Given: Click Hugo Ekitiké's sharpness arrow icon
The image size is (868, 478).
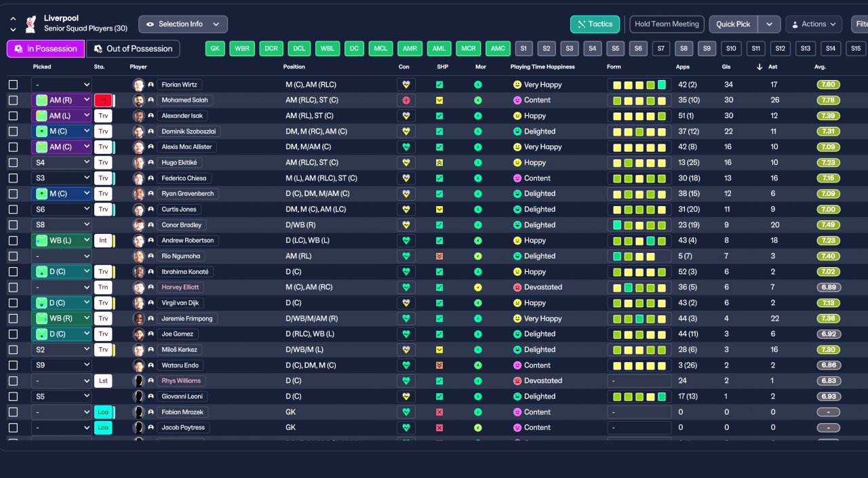Looking at the screenshot, I should 439,163.
